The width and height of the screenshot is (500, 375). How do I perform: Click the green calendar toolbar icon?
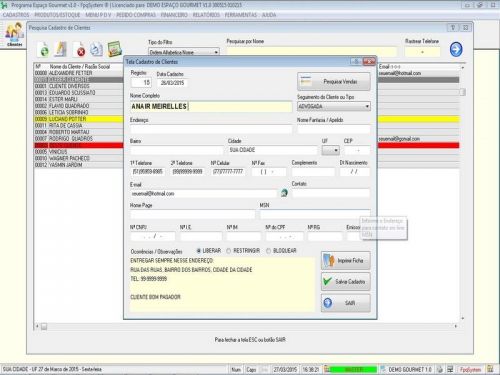114,49
